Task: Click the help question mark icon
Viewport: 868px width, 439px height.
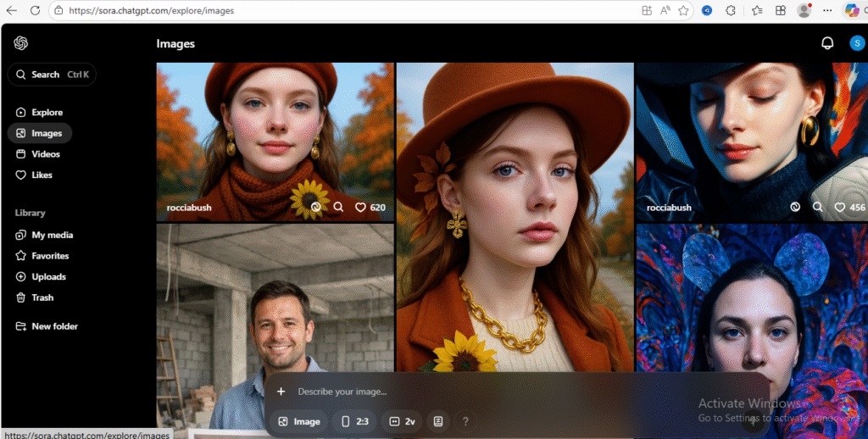Action: 465,421
